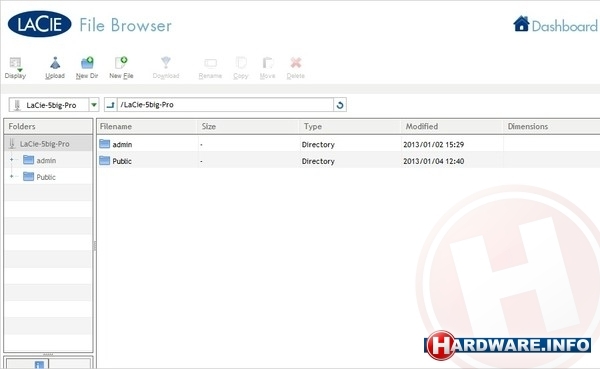Sort by Type column header
The width and height of the screenshot is (600, 369).
350,126
